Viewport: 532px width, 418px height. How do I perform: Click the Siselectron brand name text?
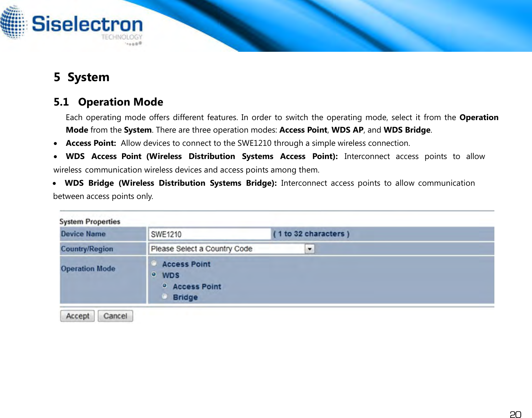coord(87,24)
